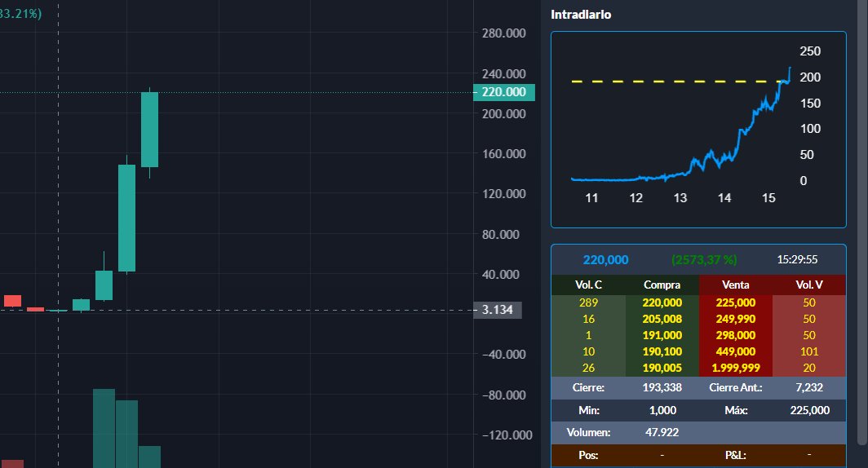The width and height of the screenshot is (868, 468).
Task: Click bid price 191,000
Action: pyautogui.click(x=662, y=335)
